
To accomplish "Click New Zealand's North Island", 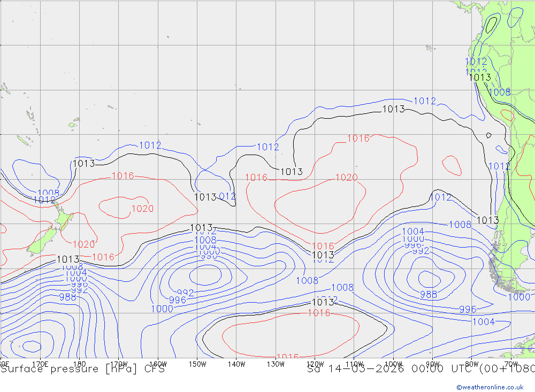I will pos(64,220).
